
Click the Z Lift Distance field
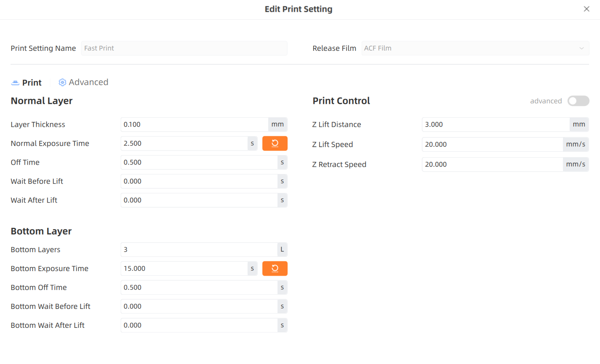click(496, 124)
